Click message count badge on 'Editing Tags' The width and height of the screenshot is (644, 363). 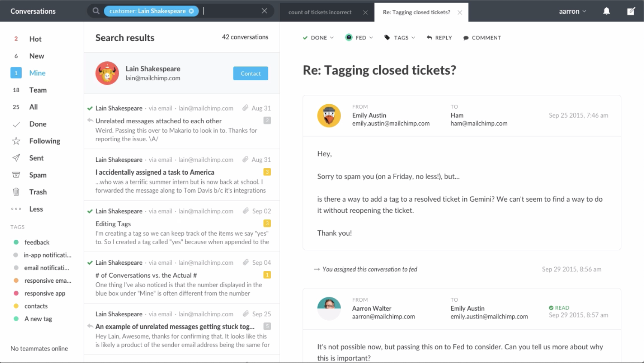(267, 223)
